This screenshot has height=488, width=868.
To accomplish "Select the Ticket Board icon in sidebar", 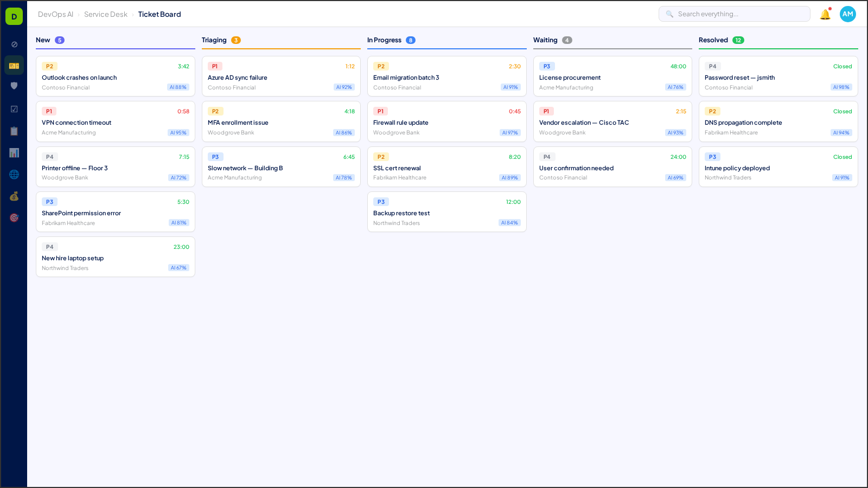I will pyautogui.click(x=14, y=65).
